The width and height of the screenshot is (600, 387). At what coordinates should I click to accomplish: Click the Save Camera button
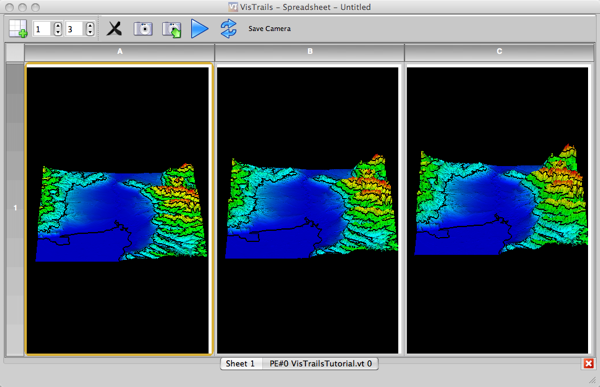(x=269, y=29)
